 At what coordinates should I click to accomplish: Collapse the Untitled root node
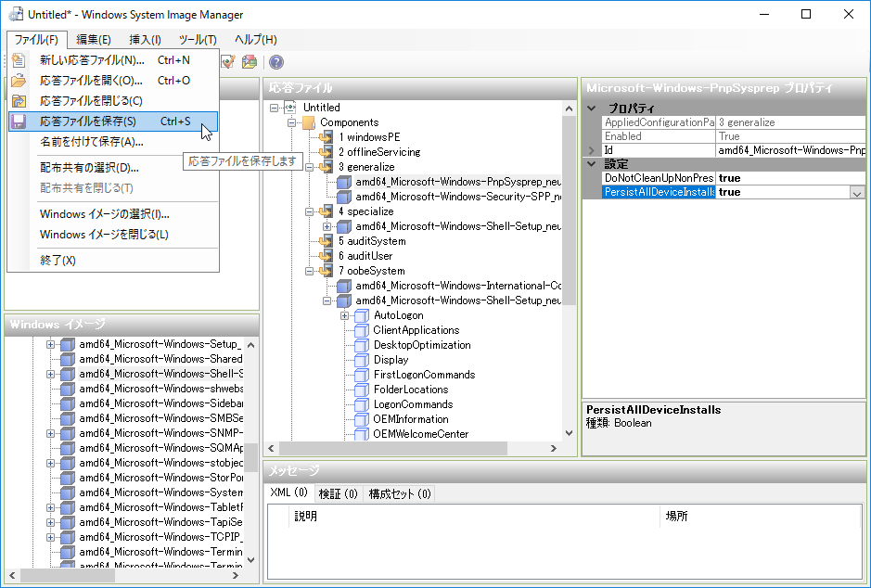[274, 108]
